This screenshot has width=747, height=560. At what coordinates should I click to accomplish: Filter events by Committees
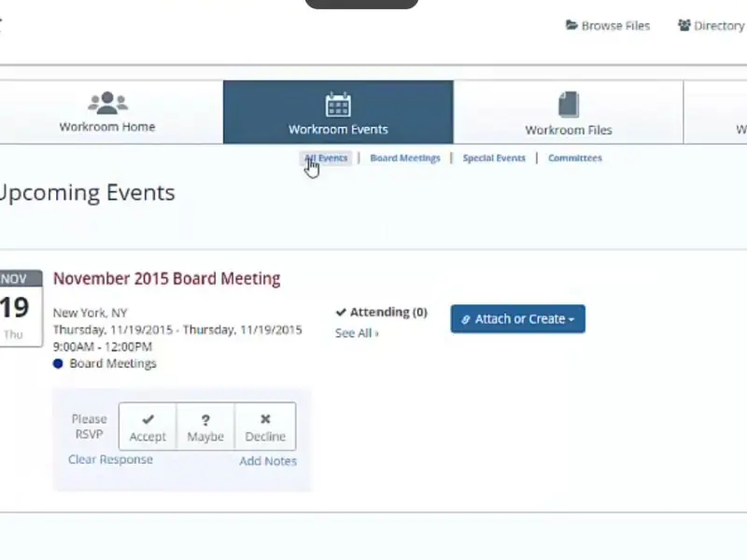click(x=574, y=159)
